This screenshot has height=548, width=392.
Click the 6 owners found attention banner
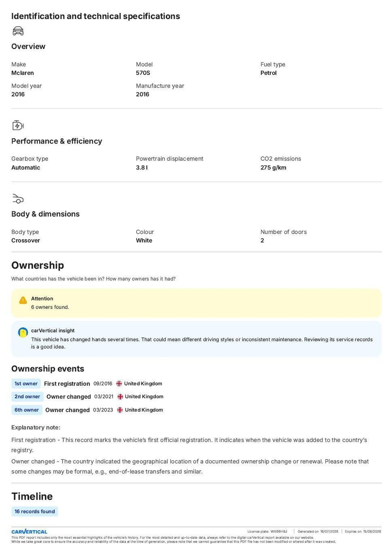coord(196,303)
